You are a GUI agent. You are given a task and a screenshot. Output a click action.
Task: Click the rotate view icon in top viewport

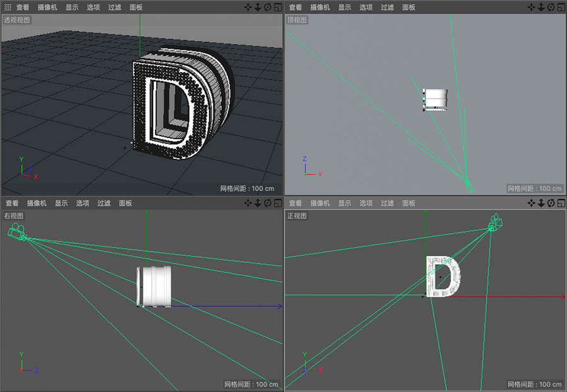coord(551,7)
